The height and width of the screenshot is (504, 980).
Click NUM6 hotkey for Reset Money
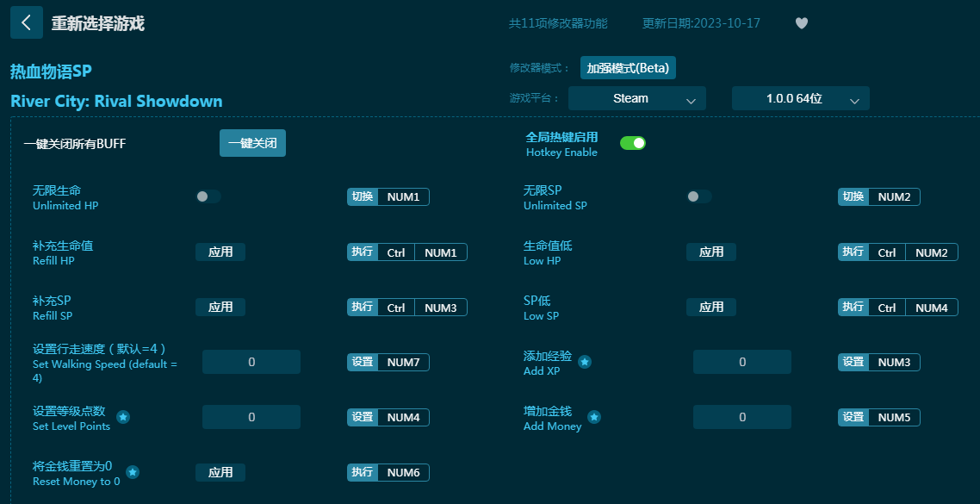[403, 472]
